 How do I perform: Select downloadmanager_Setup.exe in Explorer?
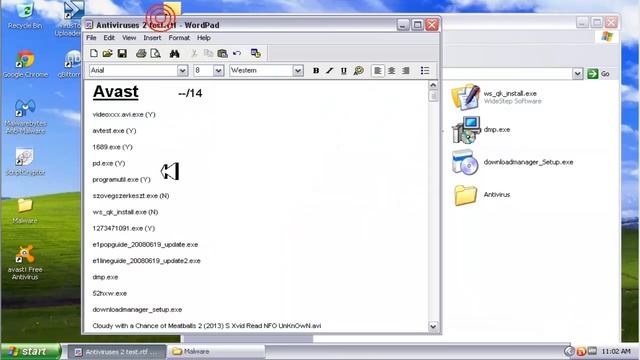pos(512,162)
